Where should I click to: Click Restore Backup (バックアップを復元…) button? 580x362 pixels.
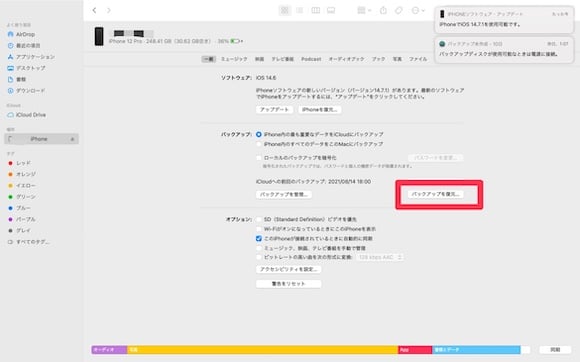(435, 194)
